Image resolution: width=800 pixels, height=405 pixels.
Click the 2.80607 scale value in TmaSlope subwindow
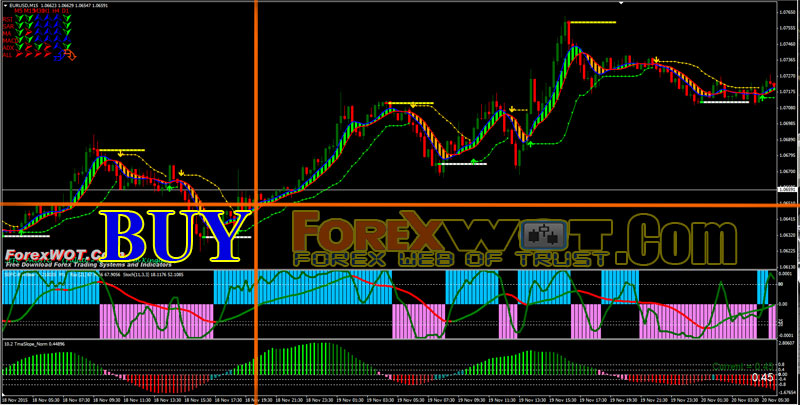788,344
